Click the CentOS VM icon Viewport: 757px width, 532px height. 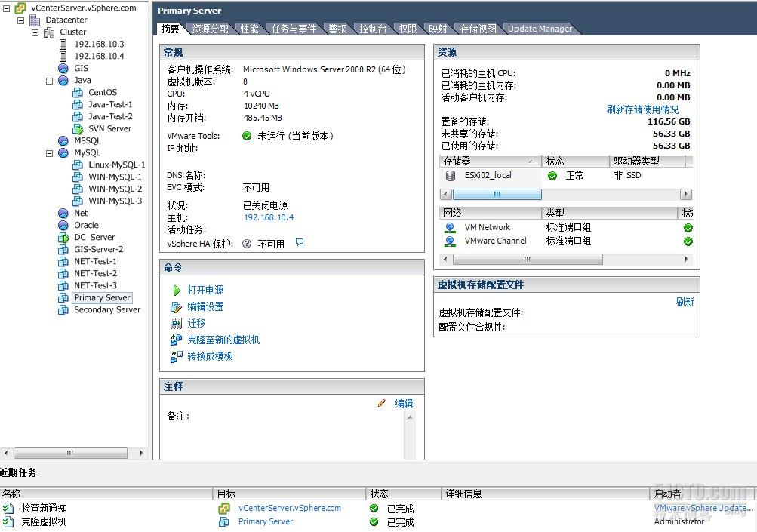click(x=78, y=92)
